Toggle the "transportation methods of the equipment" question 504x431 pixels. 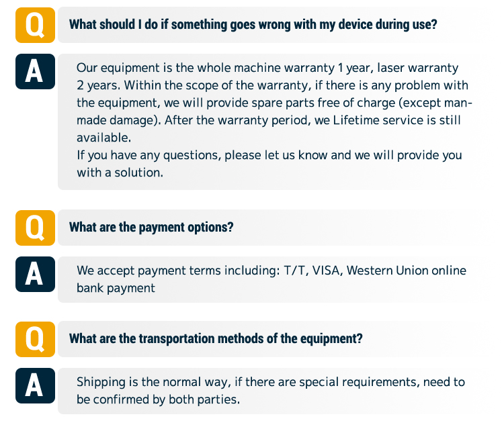216,339
